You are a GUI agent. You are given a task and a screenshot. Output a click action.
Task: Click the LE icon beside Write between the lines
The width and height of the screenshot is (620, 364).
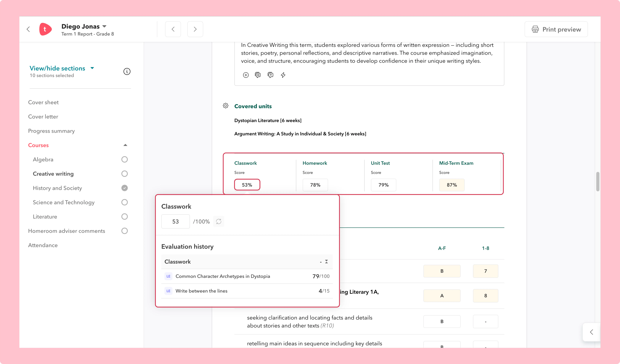click(x=168, y=291)
